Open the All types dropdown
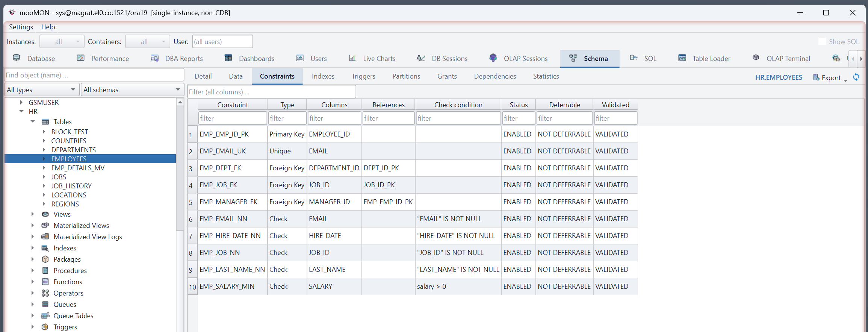This screenshot has height=332, width=868. [42, 90]
